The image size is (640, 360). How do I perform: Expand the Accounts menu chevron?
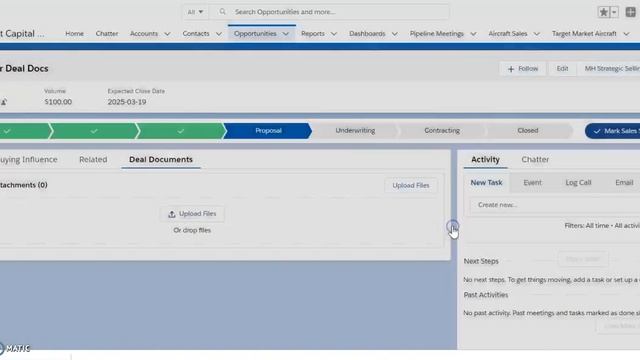tap(167, 34)
